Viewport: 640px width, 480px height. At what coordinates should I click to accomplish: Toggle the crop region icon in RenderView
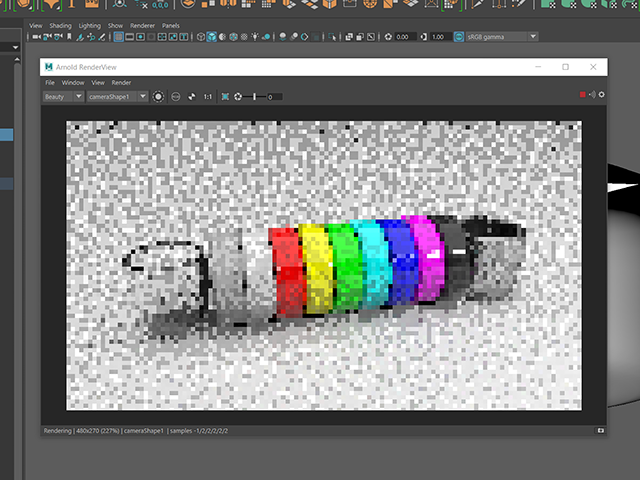225,97
